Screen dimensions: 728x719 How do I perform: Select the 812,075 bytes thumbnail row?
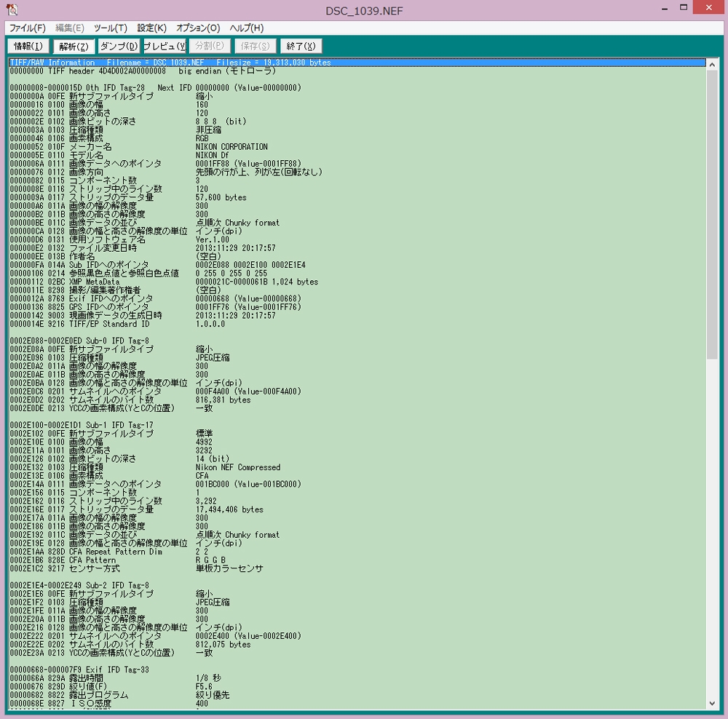(357, 644)
